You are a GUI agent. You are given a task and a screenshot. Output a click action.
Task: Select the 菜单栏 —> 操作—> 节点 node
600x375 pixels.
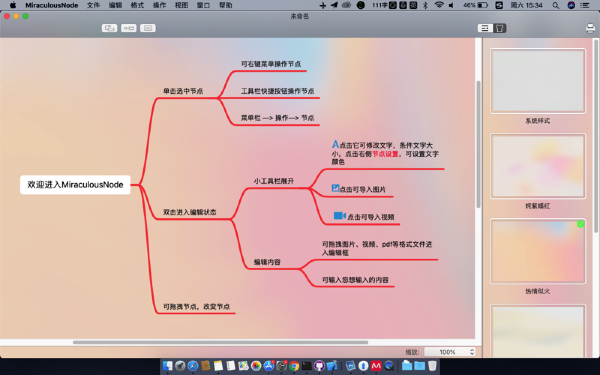click(277, 118)
